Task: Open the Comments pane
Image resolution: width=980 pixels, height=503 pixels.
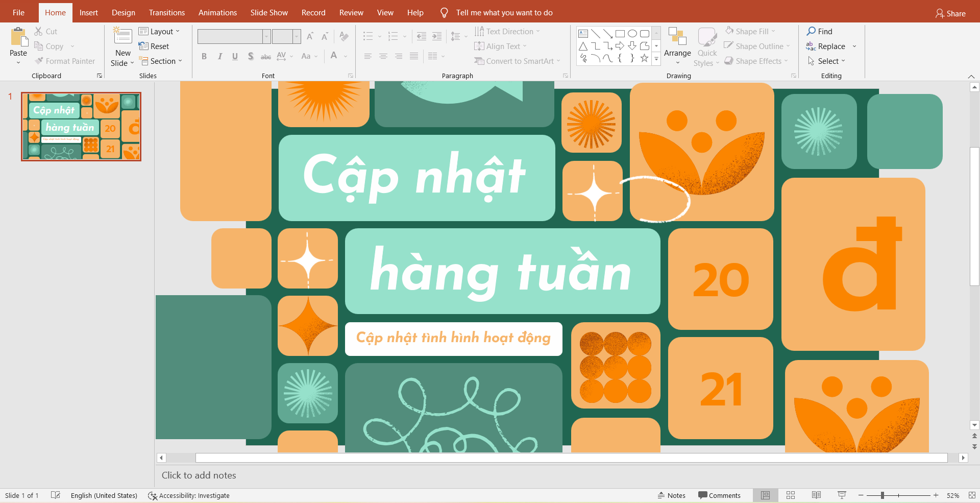Action: pyautogui.click(x=719, y=495)
